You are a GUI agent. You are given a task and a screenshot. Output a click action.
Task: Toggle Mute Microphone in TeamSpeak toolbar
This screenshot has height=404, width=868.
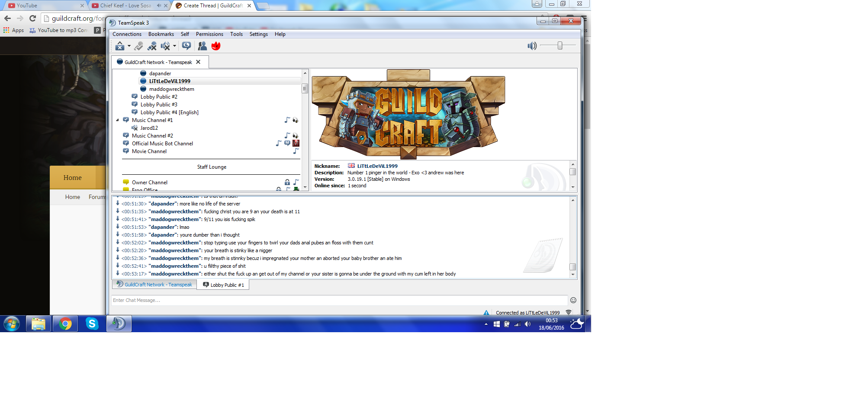pos(152,46)
